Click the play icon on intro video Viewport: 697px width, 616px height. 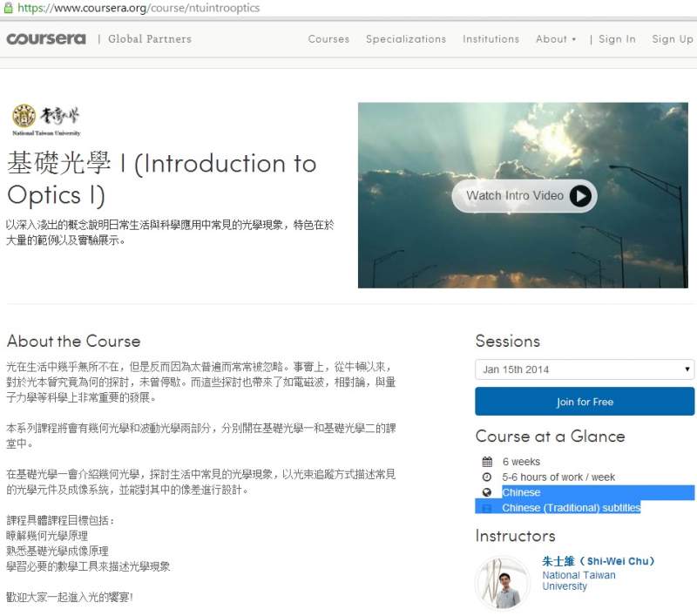pyautogui.click(x=580, y=195)
